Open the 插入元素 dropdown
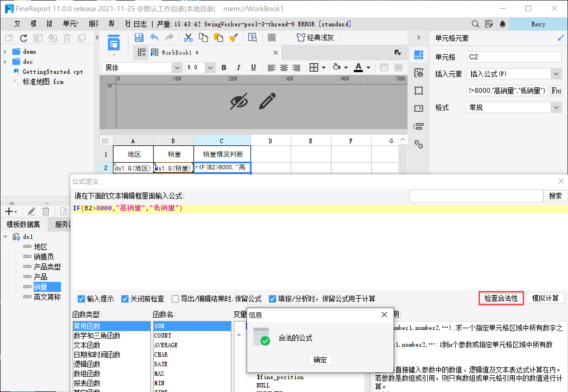The width and height of the screenshot is (568, 392). (556, 74)
